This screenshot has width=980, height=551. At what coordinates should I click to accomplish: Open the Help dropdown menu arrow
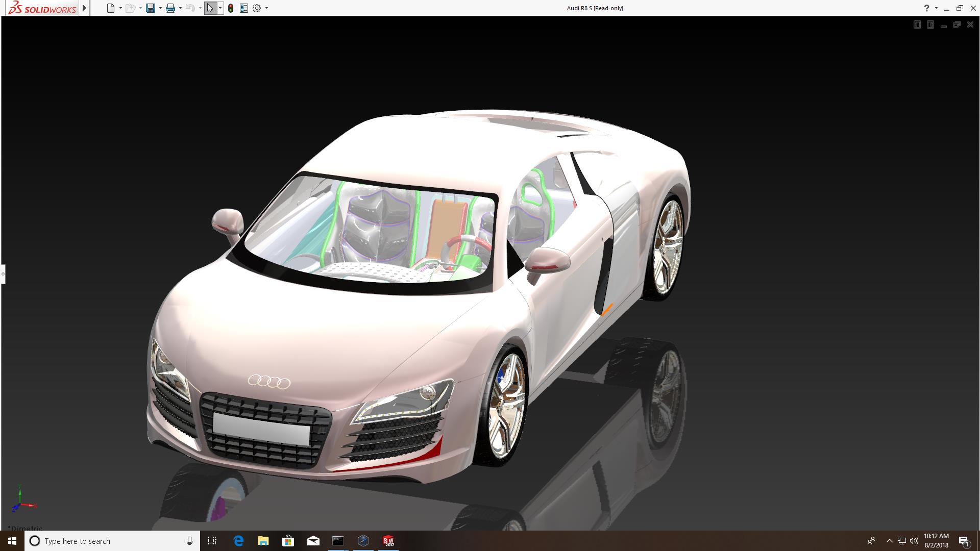pyautogui.click(x=936, y=8)
